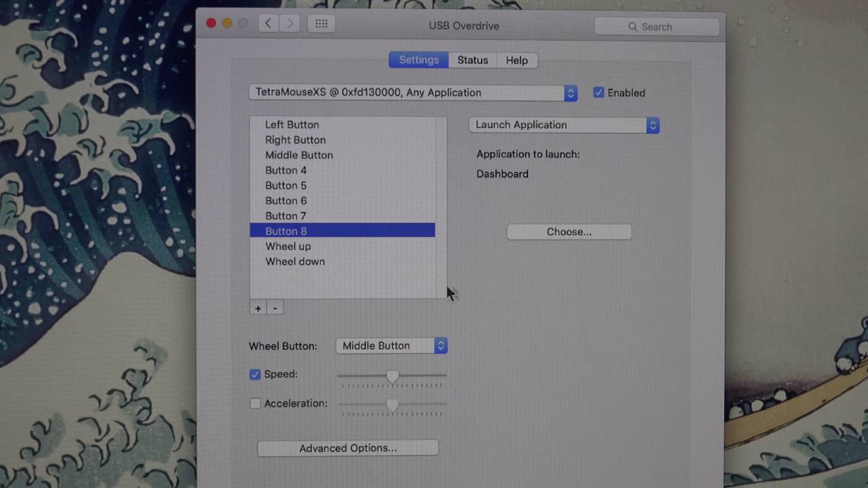
Task: Select Wheel down in the list
Action: point(342,262)
